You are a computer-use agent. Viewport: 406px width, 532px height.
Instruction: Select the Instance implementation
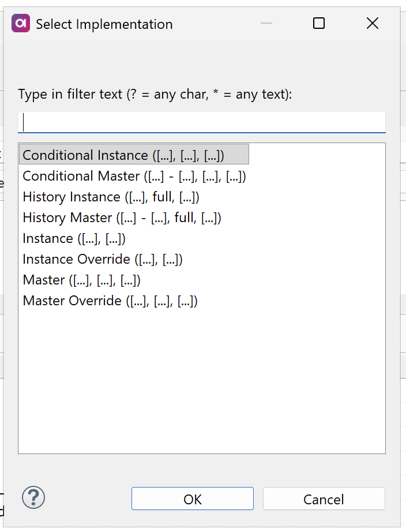[81, 238]
